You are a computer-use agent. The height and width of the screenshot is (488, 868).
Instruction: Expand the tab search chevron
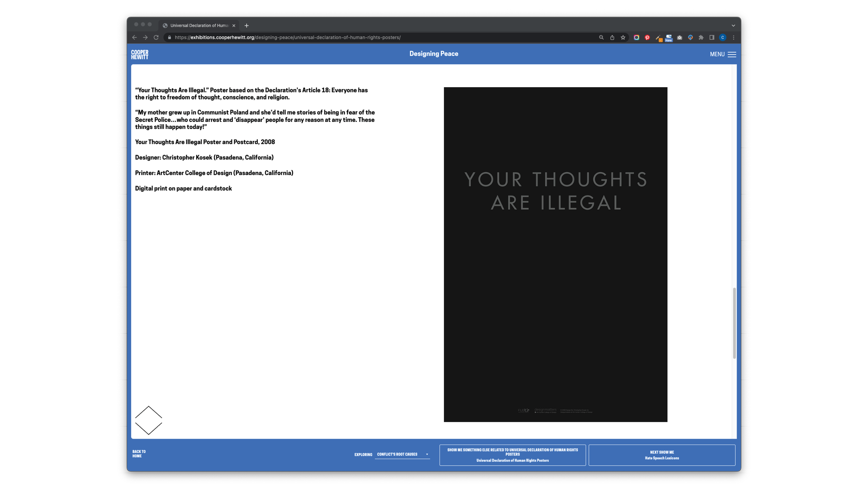click(x=733, y=26)
